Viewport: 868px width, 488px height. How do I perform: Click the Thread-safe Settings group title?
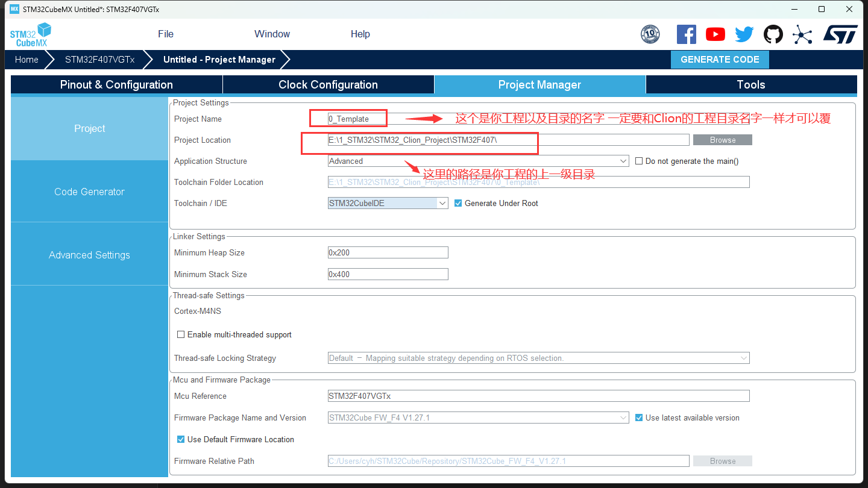(209, 295)
